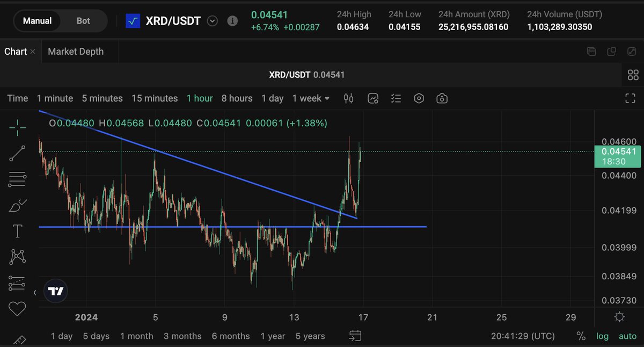Toggle auto scale
The height and width of the screenshot is (347, 644).
pyautogui.click(x=627, y=336)
